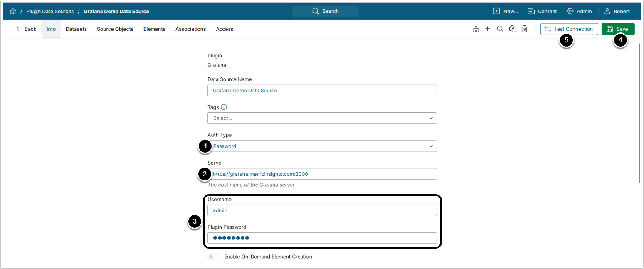Viewport: 644px width, 269px height.
Task: Click the magnifier icon in the toolbar
Action: (x=501, y=29)
